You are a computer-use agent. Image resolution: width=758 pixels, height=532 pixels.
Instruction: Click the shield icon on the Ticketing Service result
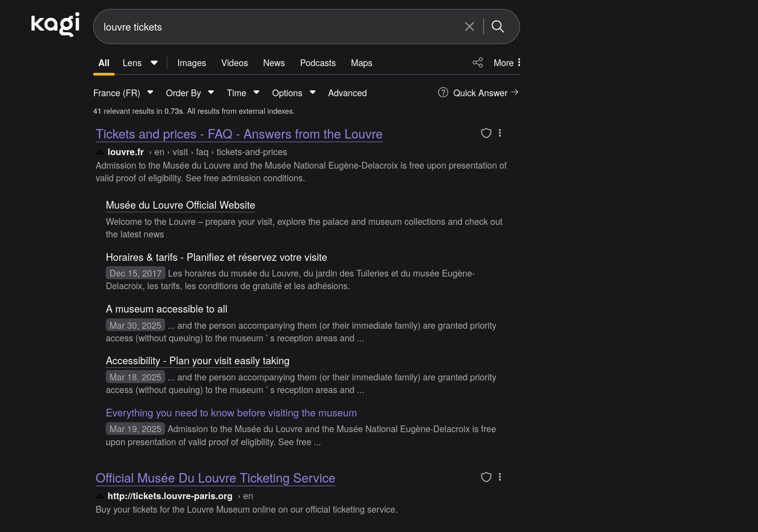[486, 477]
